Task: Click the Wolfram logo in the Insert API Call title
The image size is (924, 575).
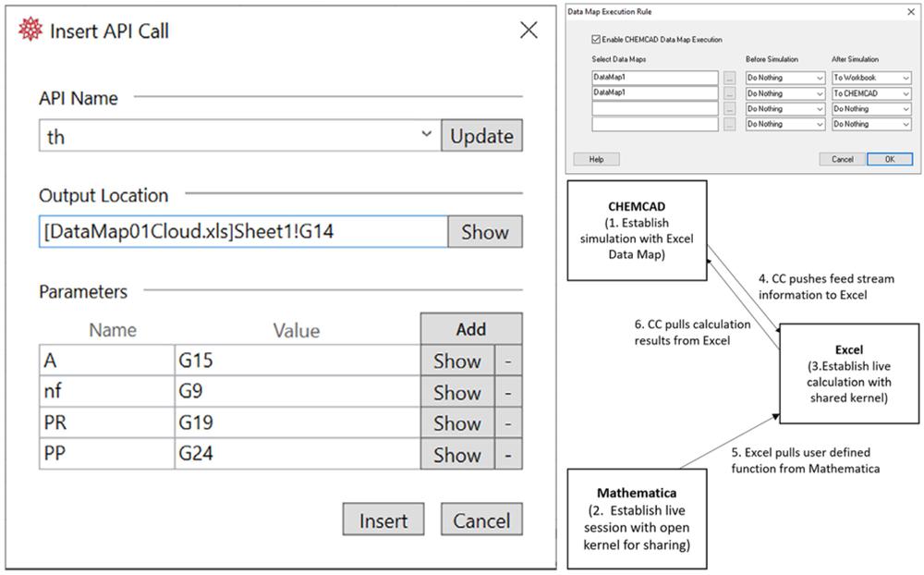Action: (x=30, y=29)
